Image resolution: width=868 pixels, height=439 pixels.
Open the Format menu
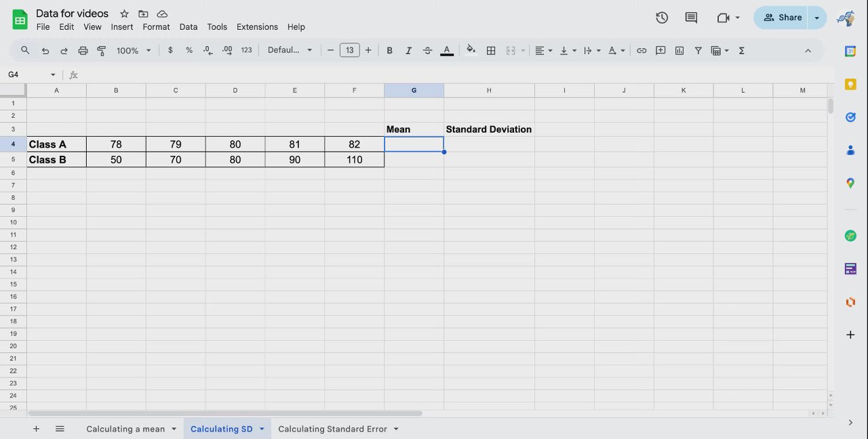[x=156, y=27]
